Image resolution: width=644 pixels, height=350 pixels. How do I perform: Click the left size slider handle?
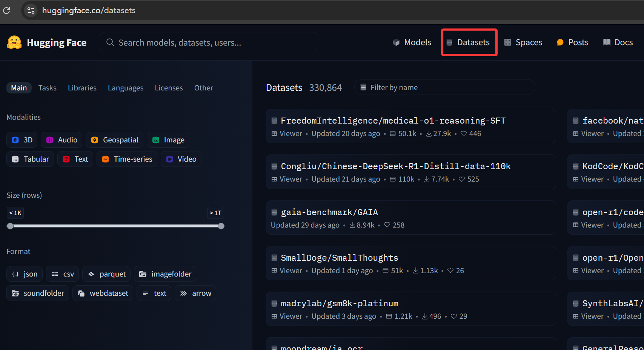click(10, 226)
